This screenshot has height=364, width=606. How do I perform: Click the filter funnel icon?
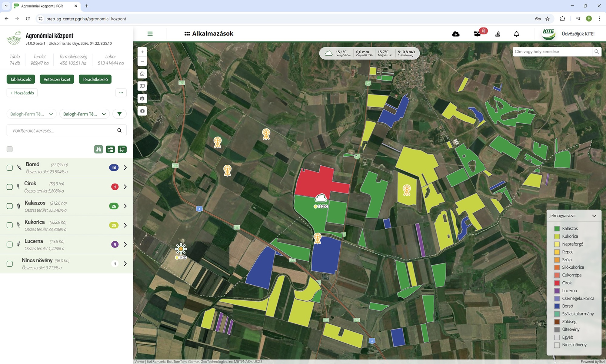tap(119, 114)
